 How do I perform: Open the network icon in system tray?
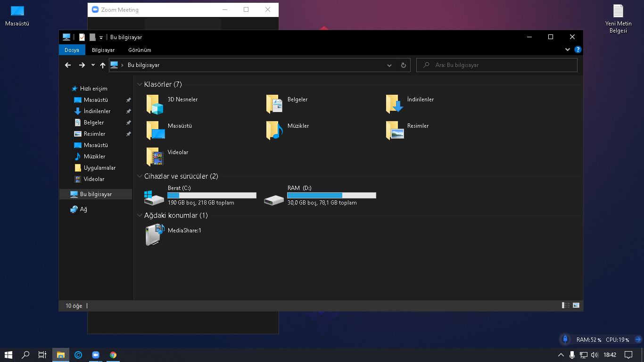pos(583,355)
